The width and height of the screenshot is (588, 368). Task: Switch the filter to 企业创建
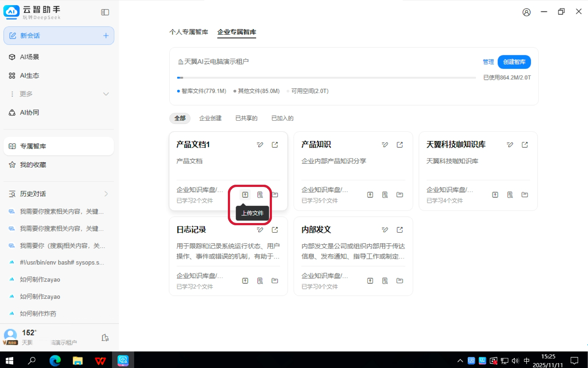click(x=210, y=118)
